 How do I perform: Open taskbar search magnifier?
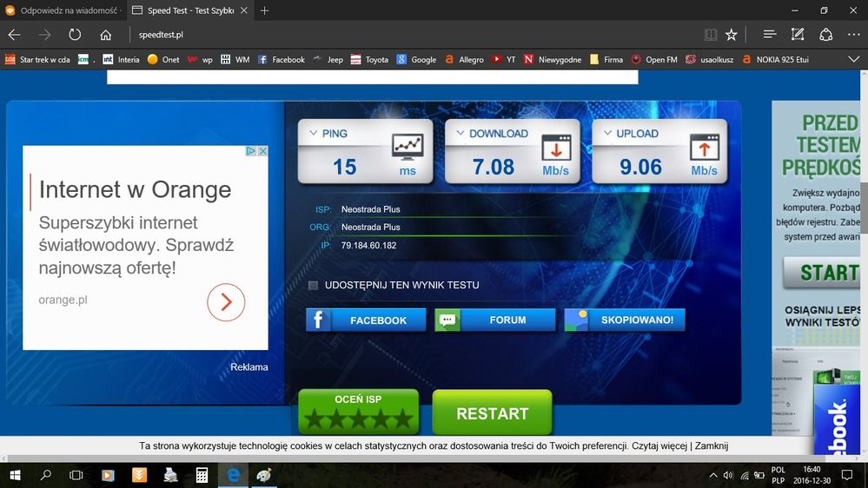46,475
